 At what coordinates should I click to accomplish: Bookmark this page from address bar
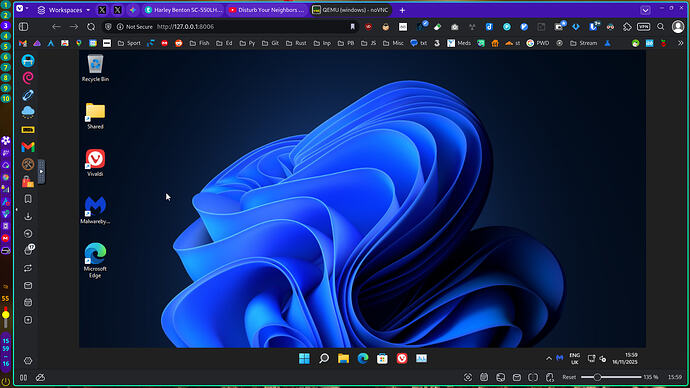352,27
